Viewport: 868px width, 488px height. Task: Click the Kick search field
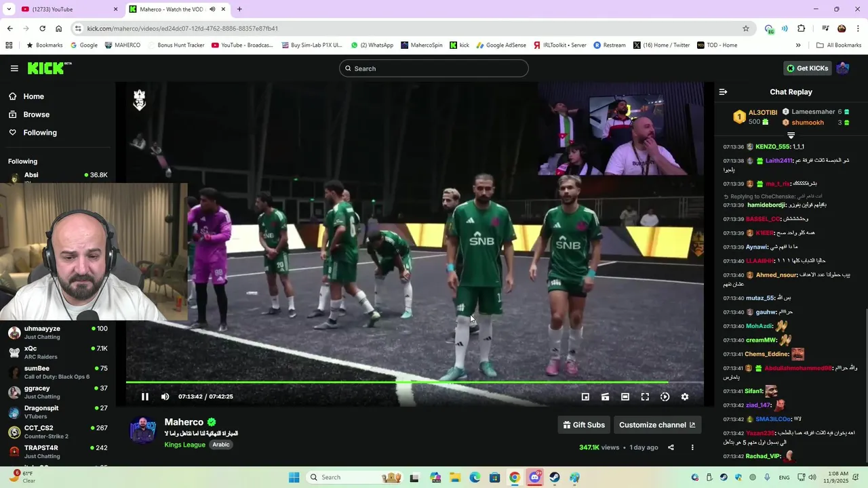pos(434,68)
